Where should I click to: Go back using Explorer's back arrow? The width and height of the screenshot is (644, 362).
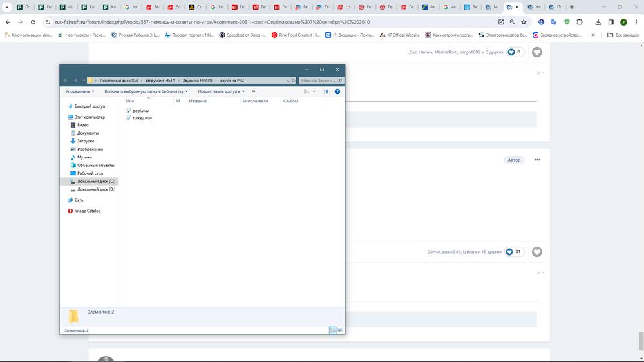click(66, 81)
